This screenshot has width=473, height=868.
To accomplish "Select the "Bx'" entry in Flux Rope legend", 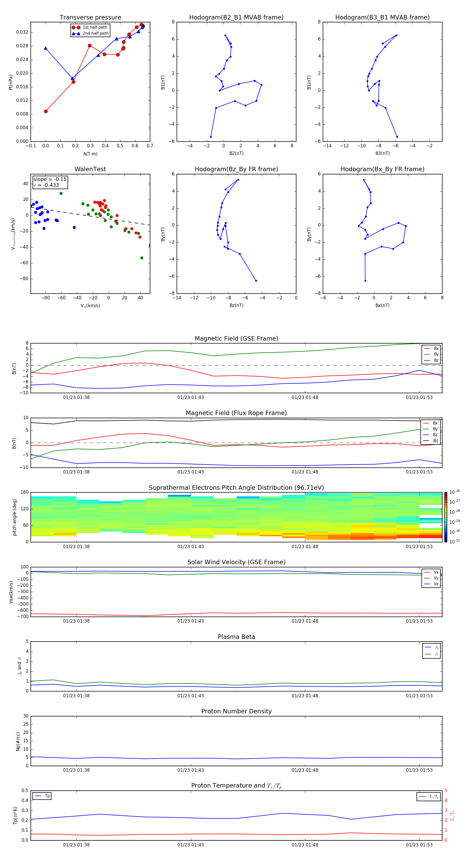I will click(x=431, y=423).
